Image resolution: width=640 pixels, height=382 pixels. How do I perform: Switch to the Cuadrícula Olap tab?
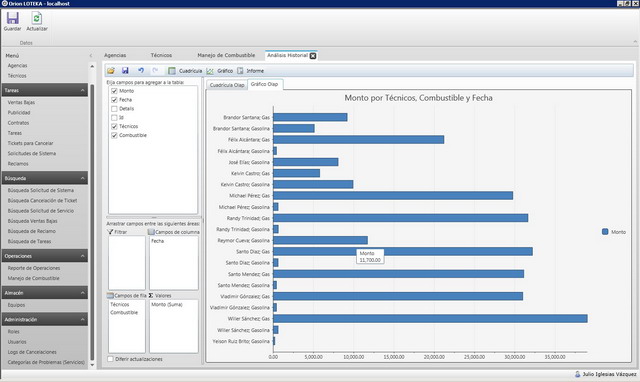click(227, 85)
